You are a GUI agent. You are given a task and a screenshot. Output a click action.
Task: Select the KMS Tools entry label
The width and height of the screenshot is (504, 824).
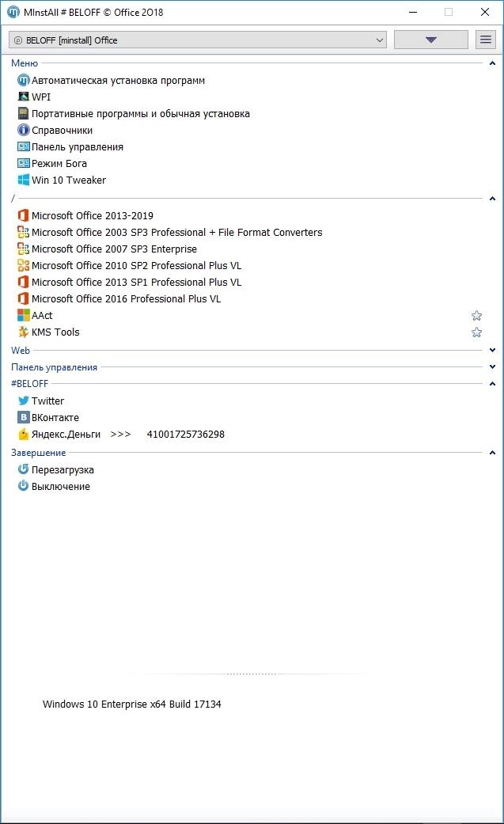click(x=55, y=332)
